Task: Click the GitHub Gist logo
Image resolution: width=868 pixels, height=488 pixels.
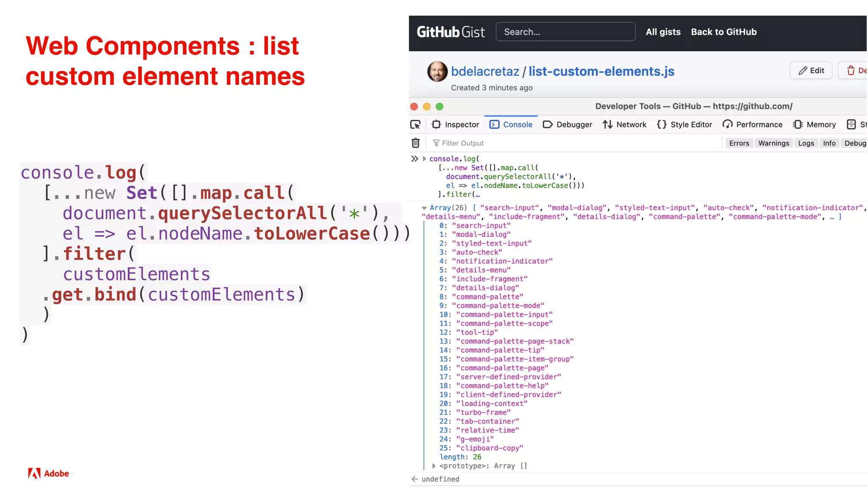Action: [451, 32]
